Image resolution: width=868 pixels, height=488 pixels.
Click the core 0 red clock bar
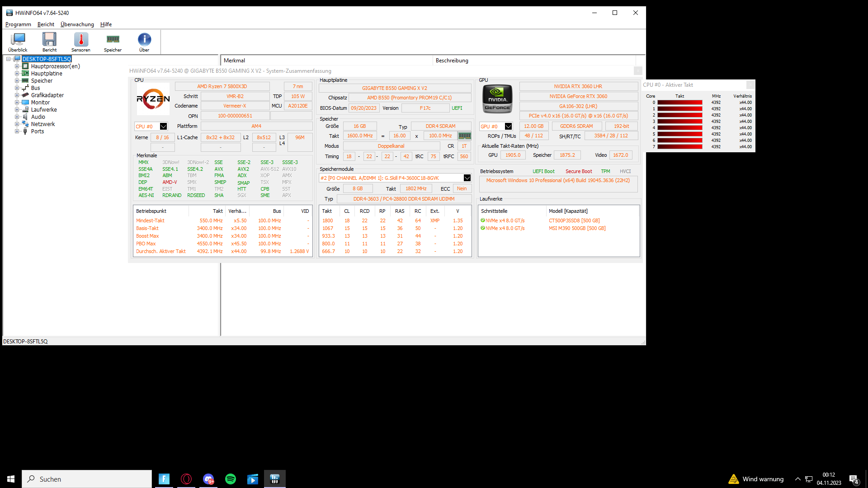pyautogui.click(x=679, y=103)
